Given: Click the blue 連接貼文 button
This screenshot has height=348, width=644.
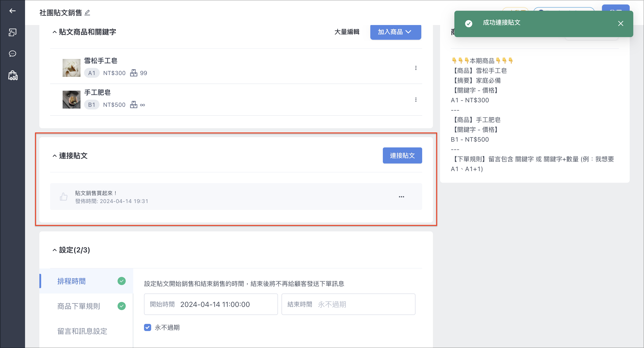Looking at the screenshot, I should click(x=402, y=155).
